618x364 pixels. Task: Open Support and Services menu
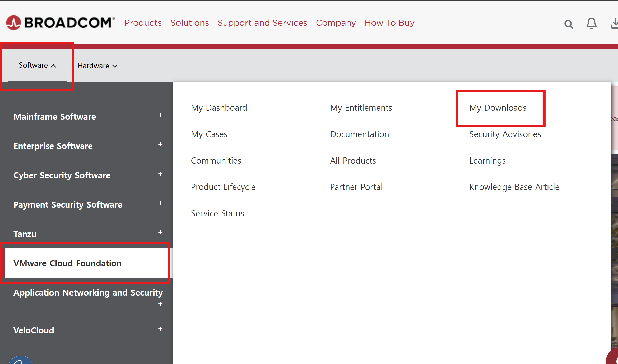(262, 23)
